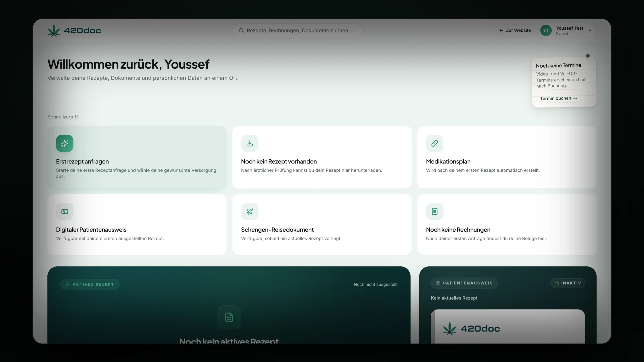The height and width of the screenshot is (362, 644).
Task: Click the Kein aktuelles Rezept text
Action: [454, 298]
